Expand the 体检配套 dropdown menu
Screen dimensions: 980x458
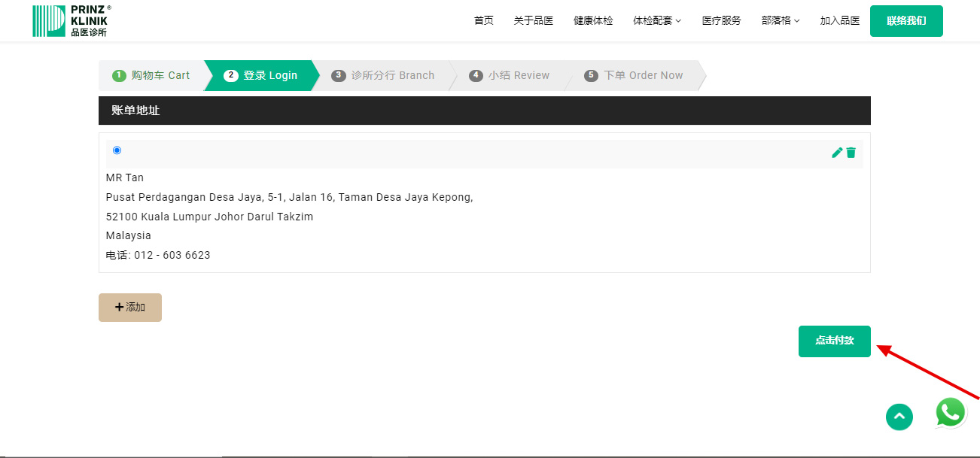pyautogui.click(x=656, y=21)
